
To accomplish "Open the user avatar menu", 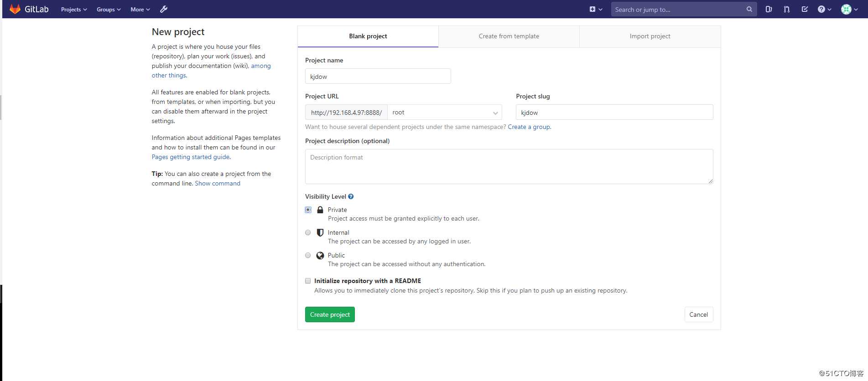I will point(848,9).
